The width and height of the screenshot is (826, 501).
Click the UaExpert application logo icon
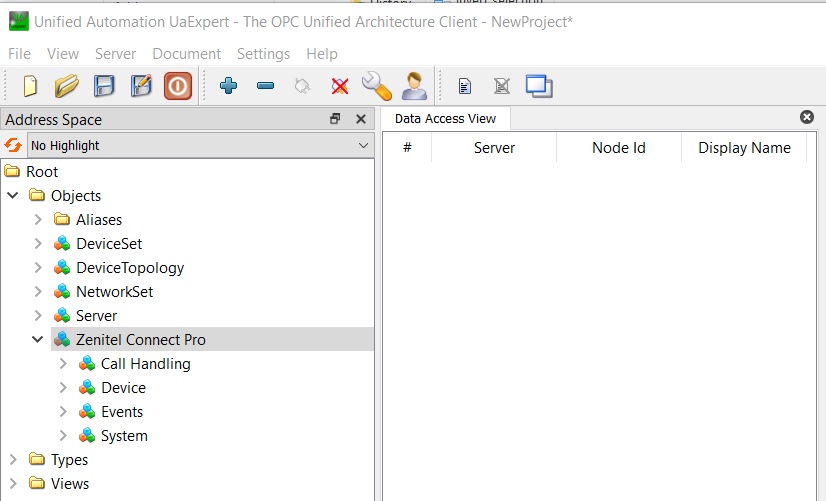19,21
